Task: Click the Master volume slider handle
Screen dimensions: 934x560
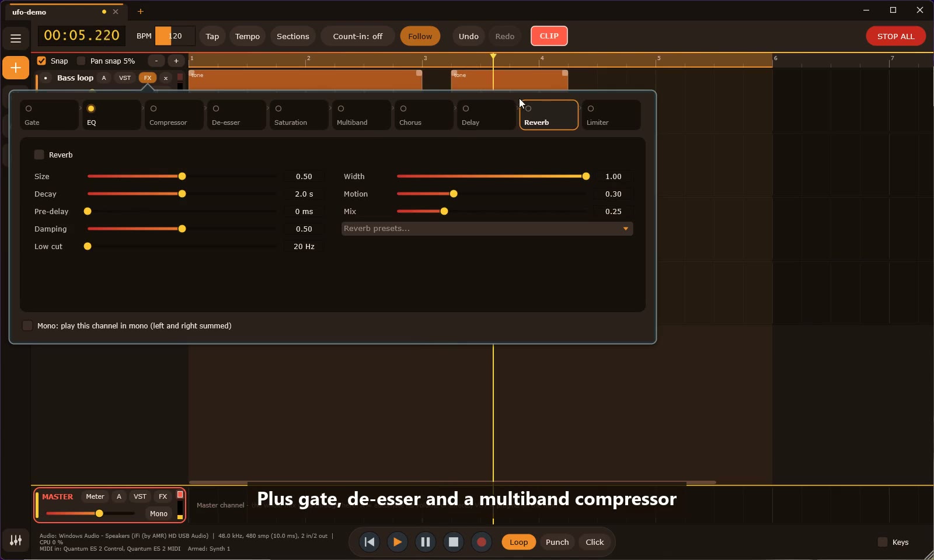Action: [99, 513]
